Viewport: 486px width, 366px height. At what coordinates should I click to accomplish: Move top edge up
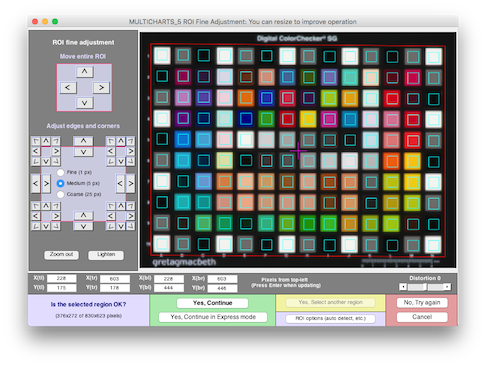(x=83, y=141)
